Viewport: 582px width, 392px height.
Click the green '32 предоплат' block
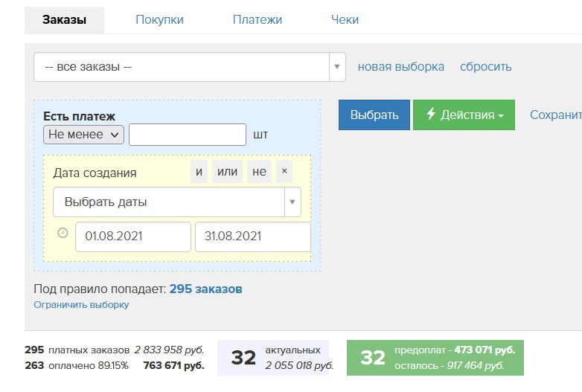coord(435,358)
